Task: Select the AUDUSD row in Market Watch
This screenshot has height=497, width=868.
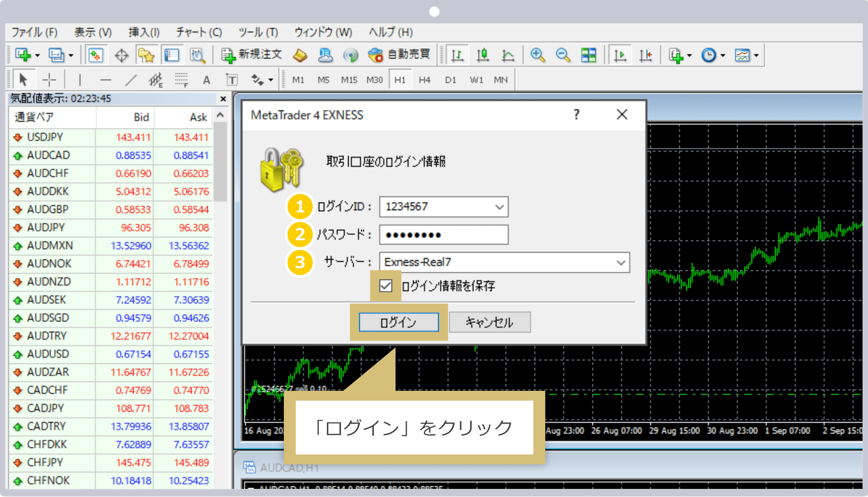Action: (x=111, y=354)
